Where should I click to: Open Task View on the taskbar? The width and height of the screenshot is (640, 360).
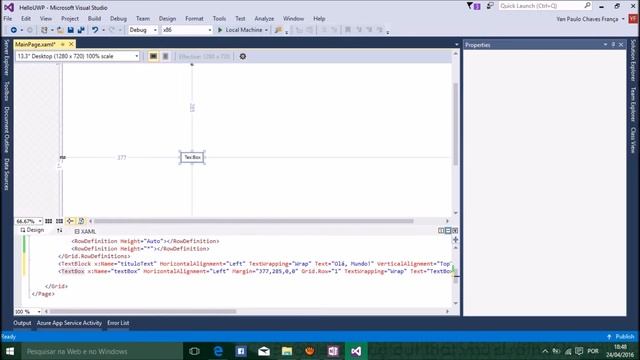tap(195, 351)
